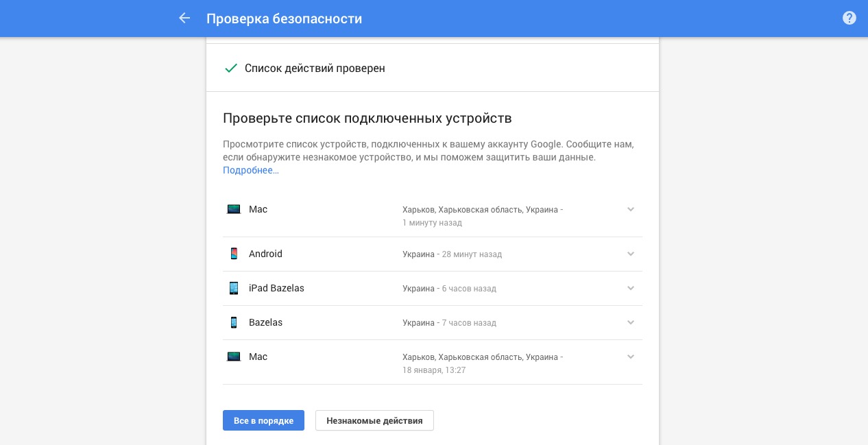Expand the Android device details chevron
The width and height of the screenshot is (868, 445).
coord(631,254)
